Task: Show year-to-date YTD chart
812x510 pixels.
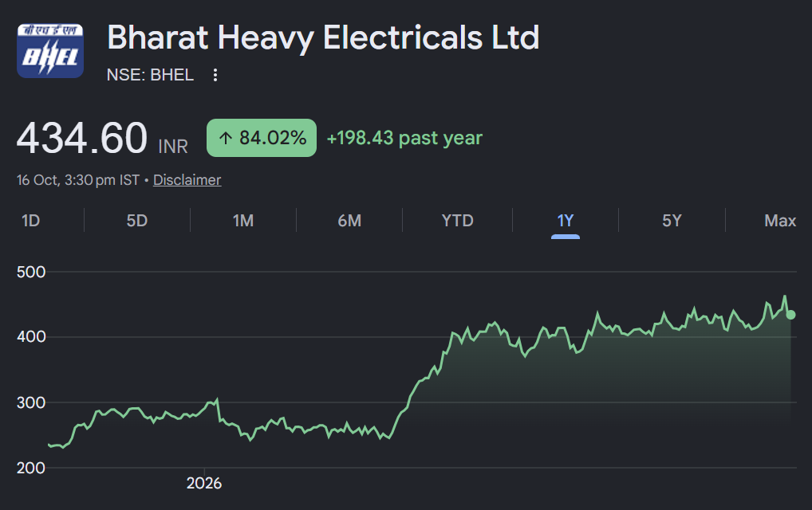Action: tap(457, 221)
